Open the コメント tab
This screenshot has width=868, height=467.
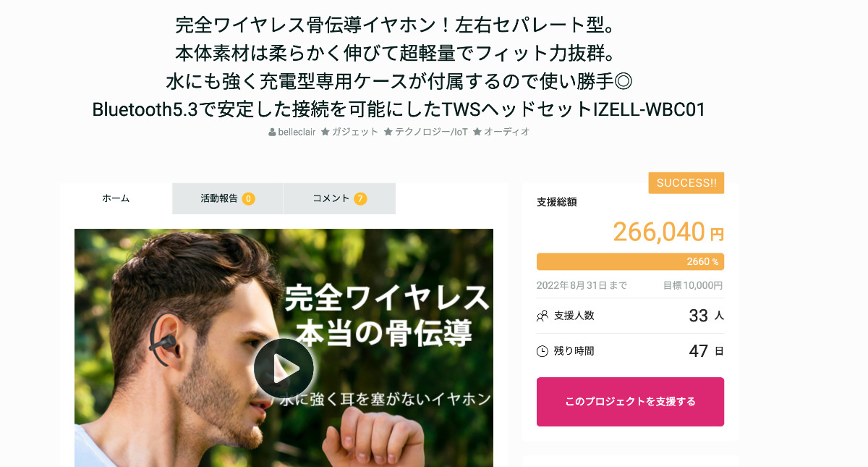(339, 198)
